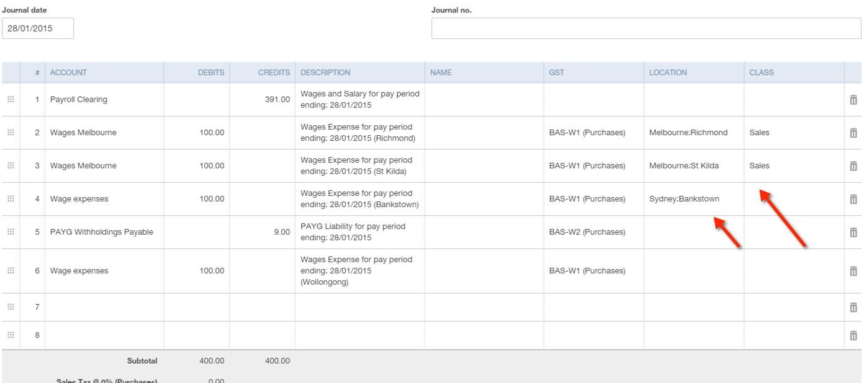Click the trash icon on the Sydney:Bankstown row
This screenshot has width=868, height=383.
click(854, 198)
